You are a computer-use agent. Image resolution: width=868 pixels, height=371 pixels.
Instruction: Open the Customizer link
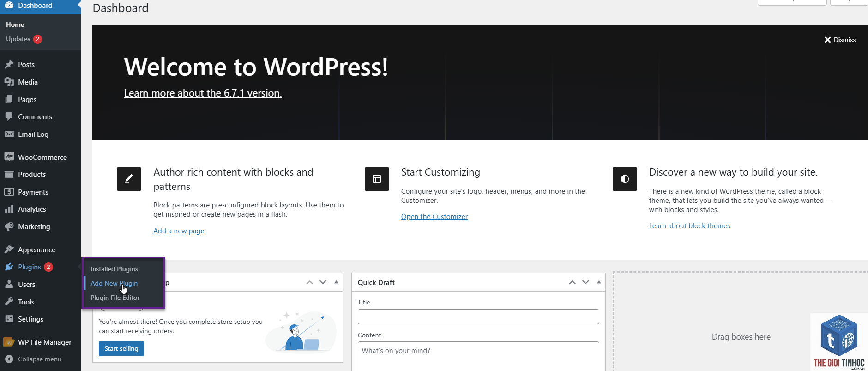(434, 217)
